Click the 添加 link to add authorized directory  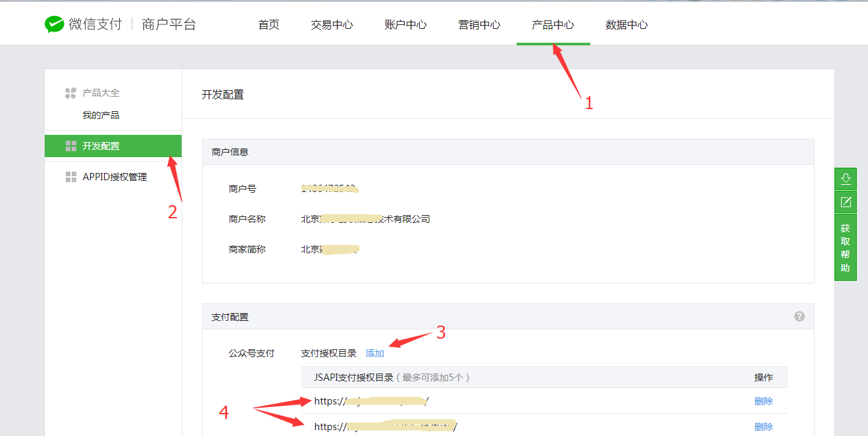pyautogui.click(x=373, y=353)
